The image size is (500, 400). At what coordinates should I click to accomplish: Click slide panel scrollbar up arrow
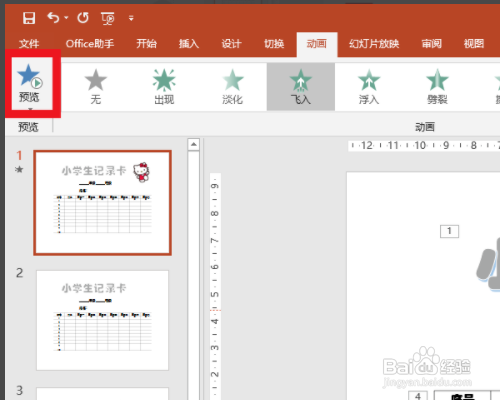tap(193, 145)
